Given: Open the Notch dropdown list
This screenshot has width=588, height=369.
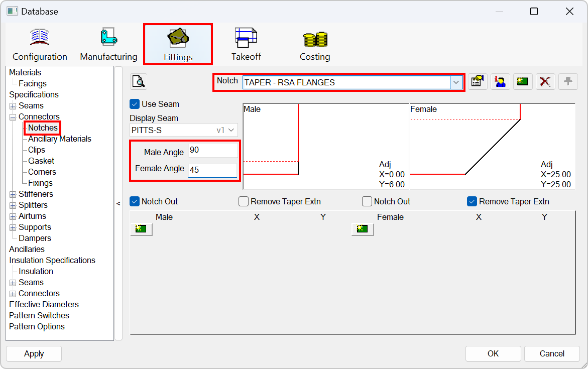Looking at the screenshot, I should tap(456, 81).
